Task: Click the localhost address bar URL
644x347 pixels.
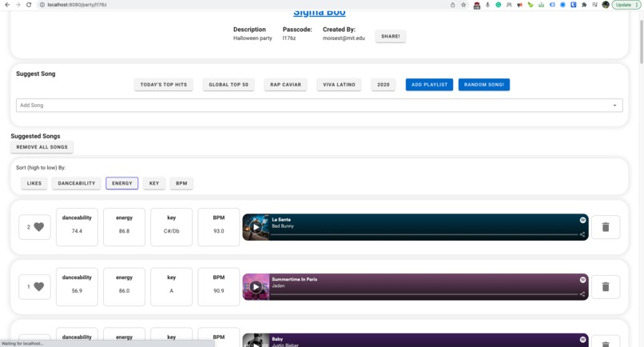Action: click(77, 5)
